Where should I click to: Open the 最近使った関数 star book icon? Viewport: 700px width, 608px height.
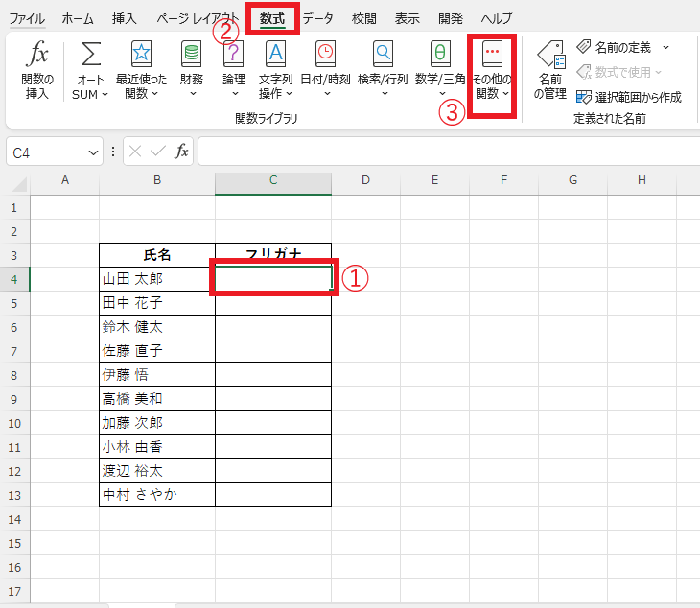click(141, 53)
